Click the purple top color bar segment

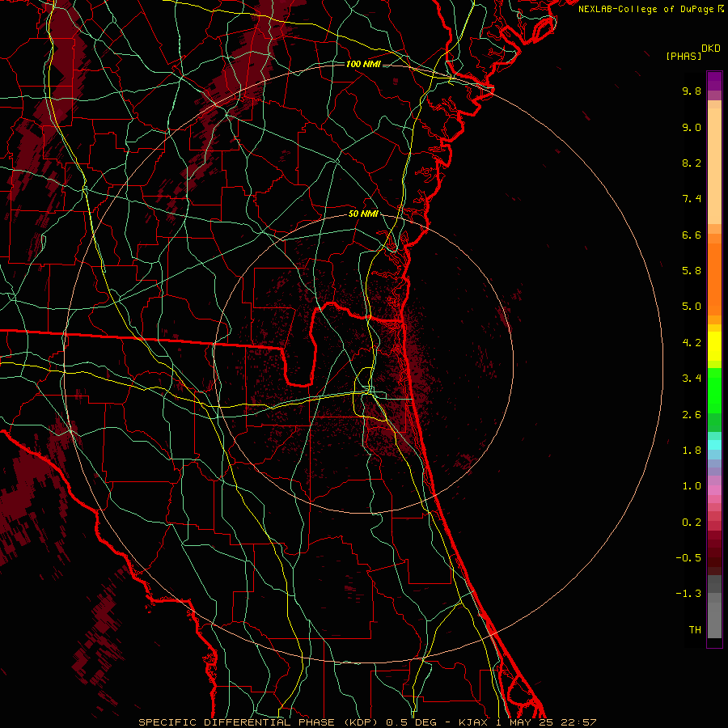tap(714, 81)
